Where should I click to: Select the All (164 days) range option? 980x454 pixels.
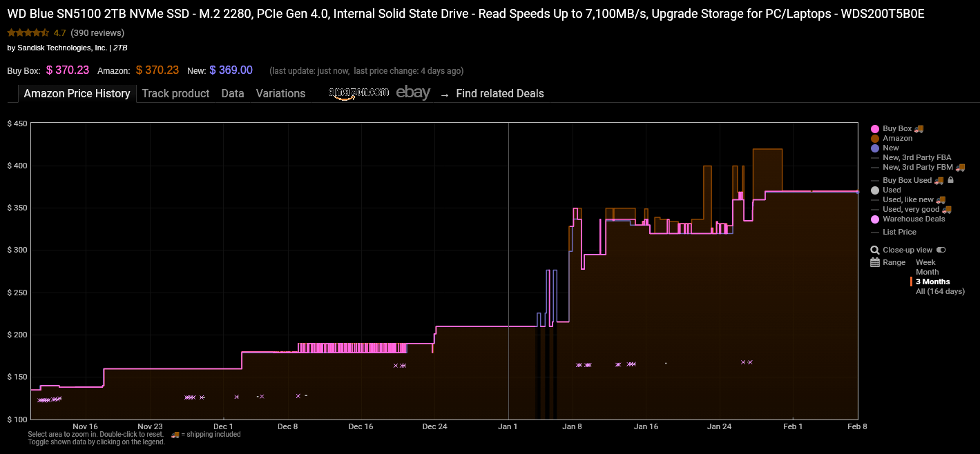[x=940, y=291]
